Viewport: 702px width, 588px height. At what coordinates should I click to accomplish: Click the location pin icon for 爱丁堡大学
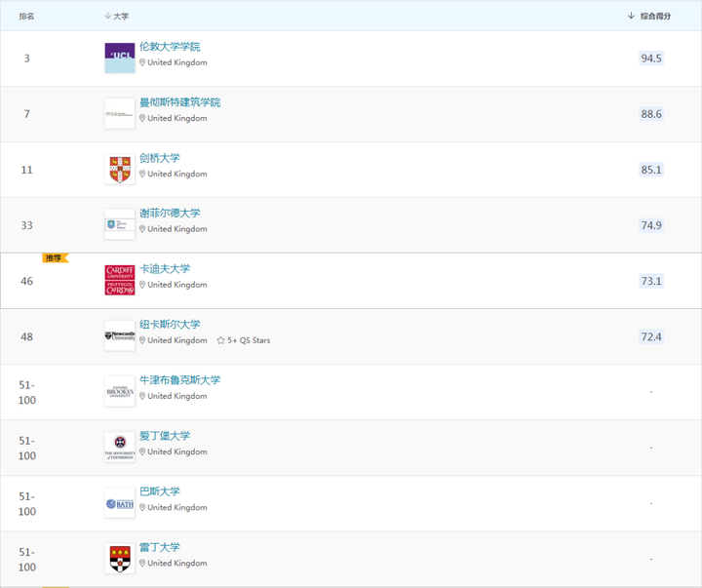click(x=142, y=451)
